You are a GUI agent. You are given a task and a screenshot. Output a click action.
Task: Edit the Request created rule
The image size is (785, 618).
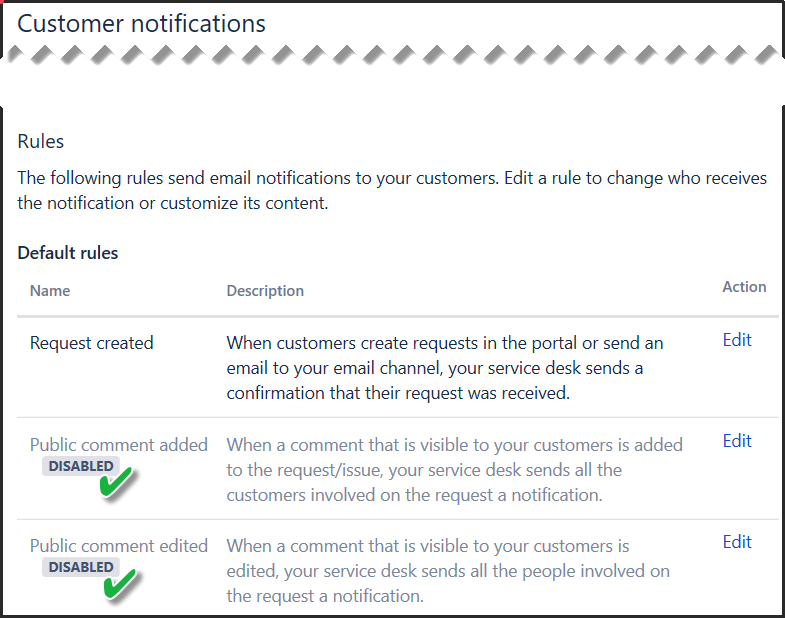pyautogui.click(x=737, y=340)
